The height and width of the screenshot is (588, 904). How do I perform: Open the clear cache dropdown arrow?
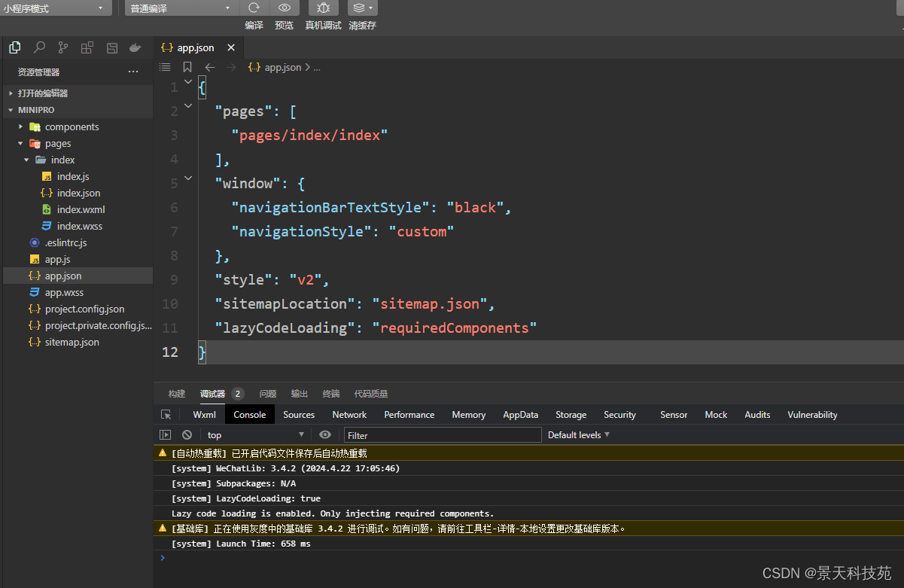pos(371,8)
